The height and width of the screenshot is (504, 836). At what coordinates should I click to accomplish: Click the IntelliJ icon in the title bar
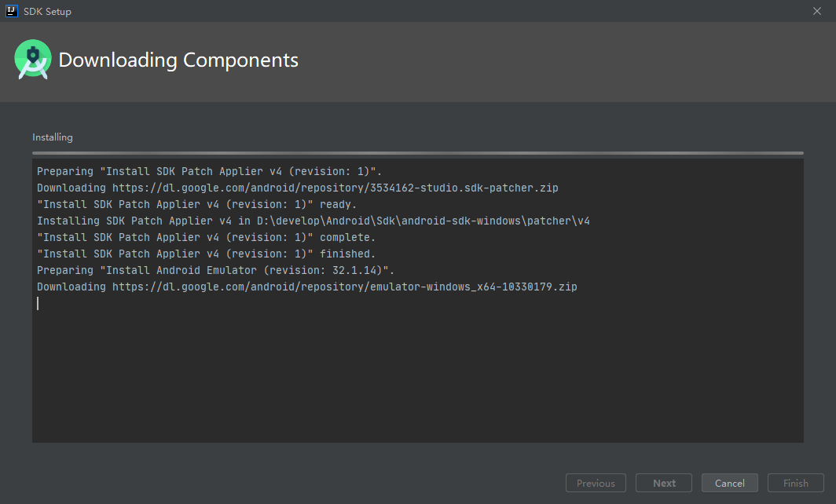[11, 11]
